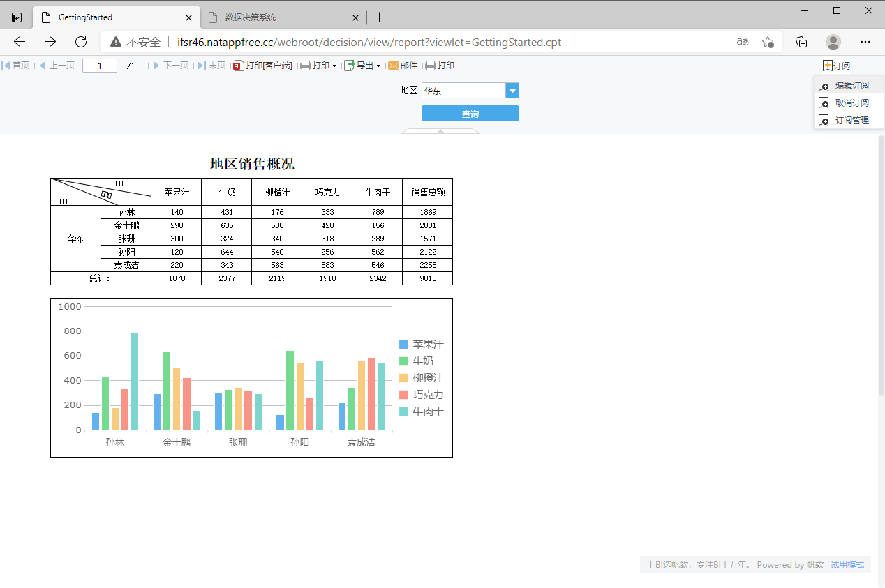
Task: Expand the 导出 export dropdown
Action: [378, 66]
